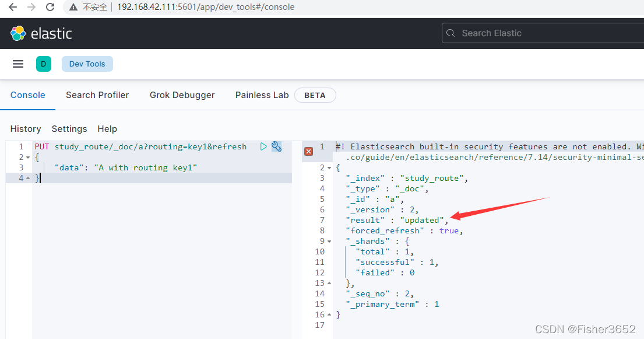Open the Elastic logo home link
This screenshot has width=644, height=339.
click(x=41, y=33)
